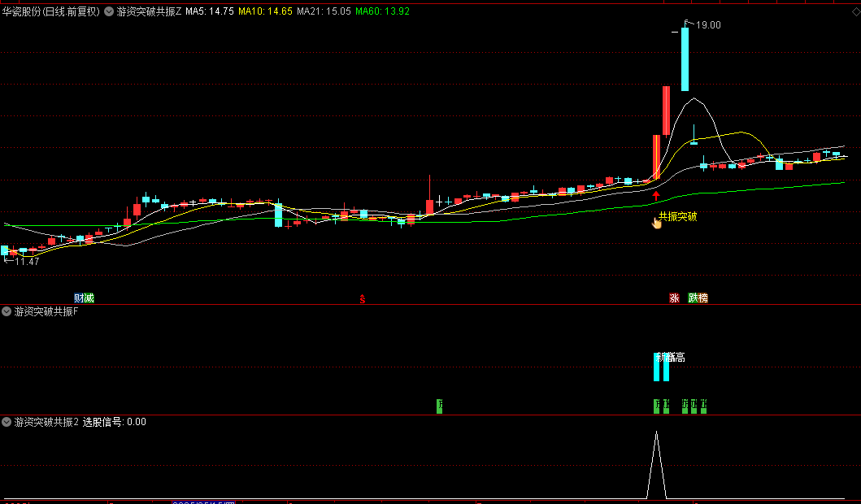Click the 11.47 low price label
861x504 pixels.
(27, 262)
